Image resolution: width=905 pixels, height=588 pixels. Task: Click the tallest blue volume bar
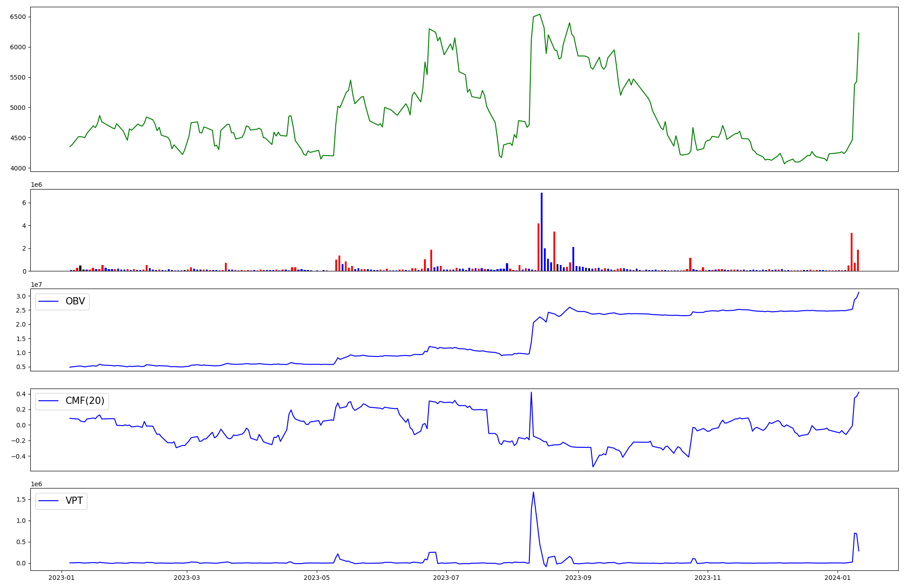pos(542,232)
